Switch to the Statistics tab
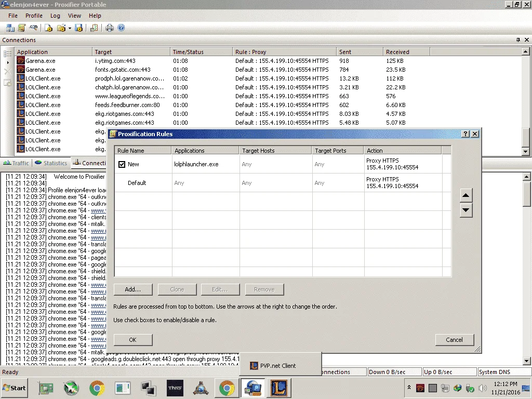Screen dimensions: 532x399 coord(51,163)
